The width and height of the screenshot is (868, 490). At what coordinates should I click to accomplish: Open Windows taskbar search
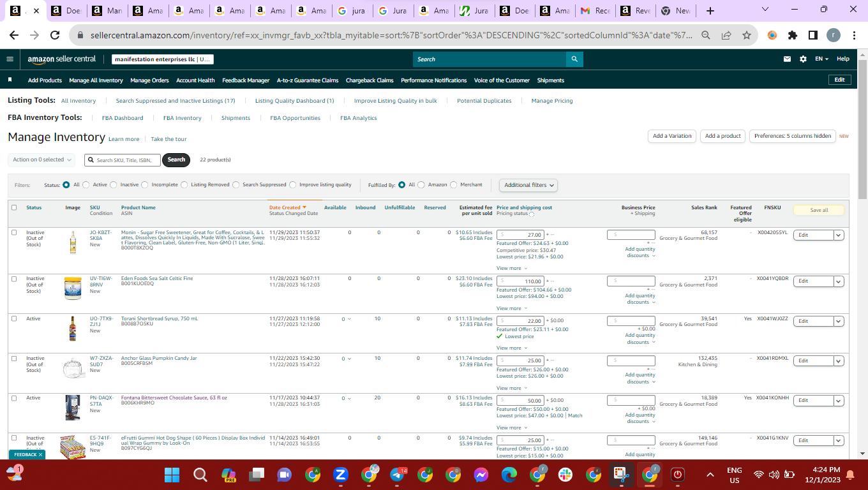point(200,475)
